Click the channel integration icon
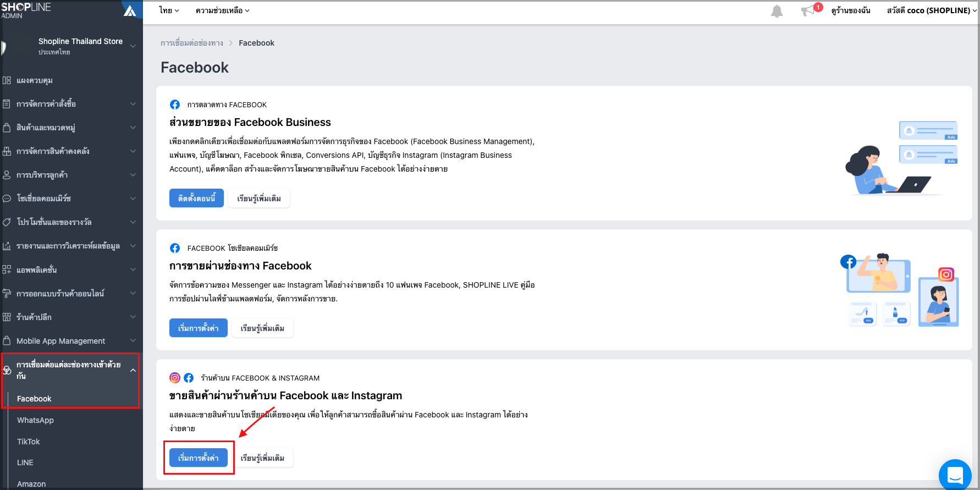 pos(7,370)
